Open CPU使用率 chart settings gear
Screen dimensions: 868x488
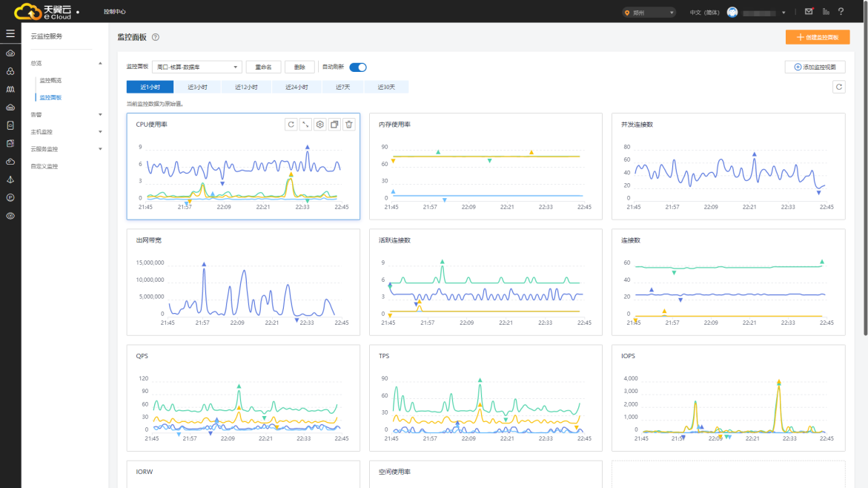pyautogui.click(x=320, y=125)
